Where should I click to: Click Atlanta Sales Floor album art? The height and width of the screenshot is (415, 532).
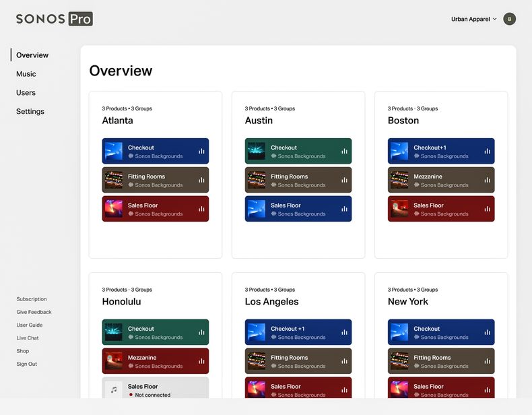(114, 209)
